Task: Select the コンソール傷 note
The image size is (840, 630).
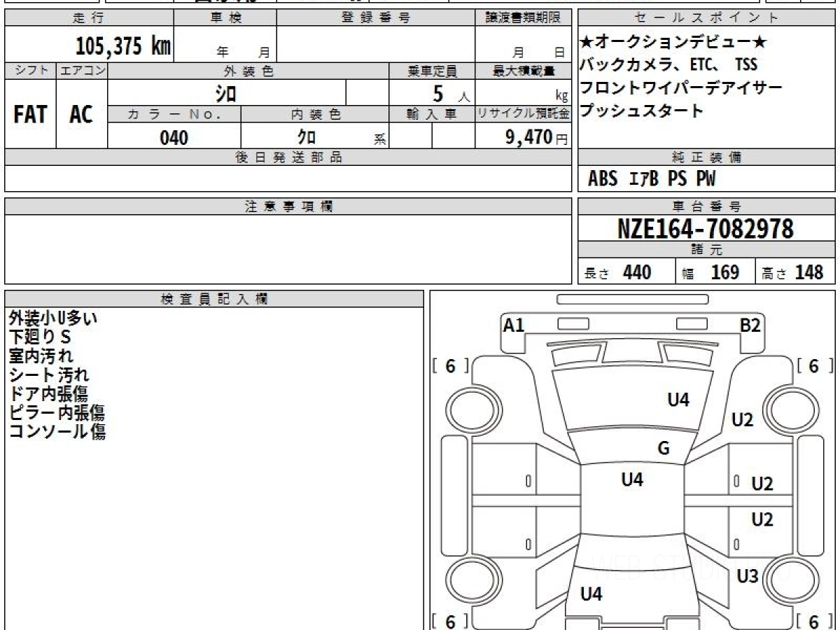Action: 57,432
